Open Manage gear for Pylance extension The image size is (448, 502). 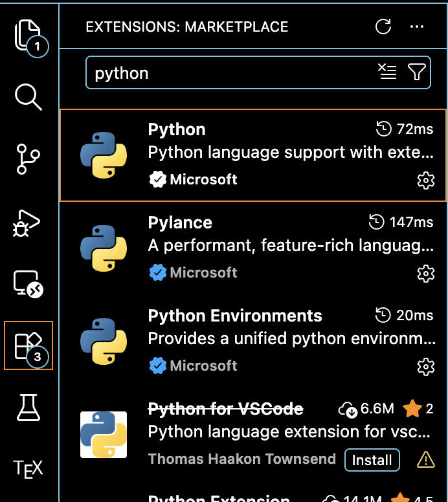(426, 274)
